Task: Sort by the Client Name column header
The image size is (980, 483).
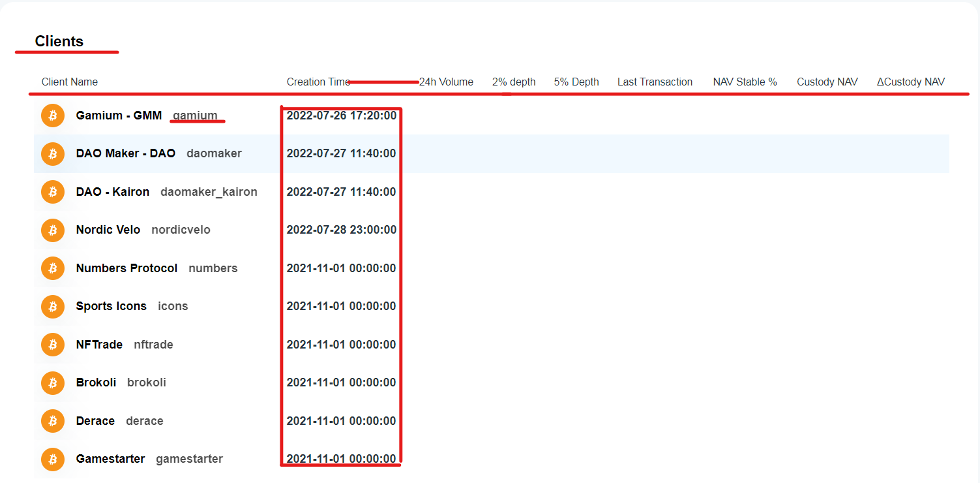Action: 70,82
